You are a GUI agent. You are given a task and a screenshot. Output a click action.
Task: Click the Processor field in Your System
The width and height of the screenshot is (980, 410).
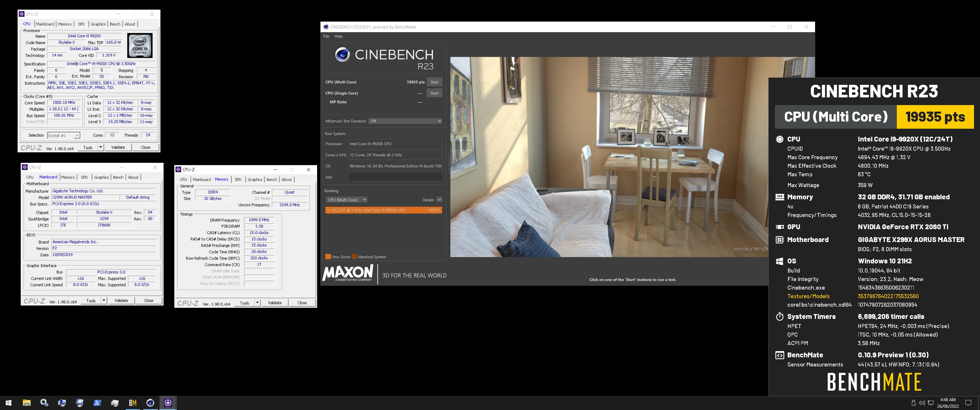(x=395, y=144)
